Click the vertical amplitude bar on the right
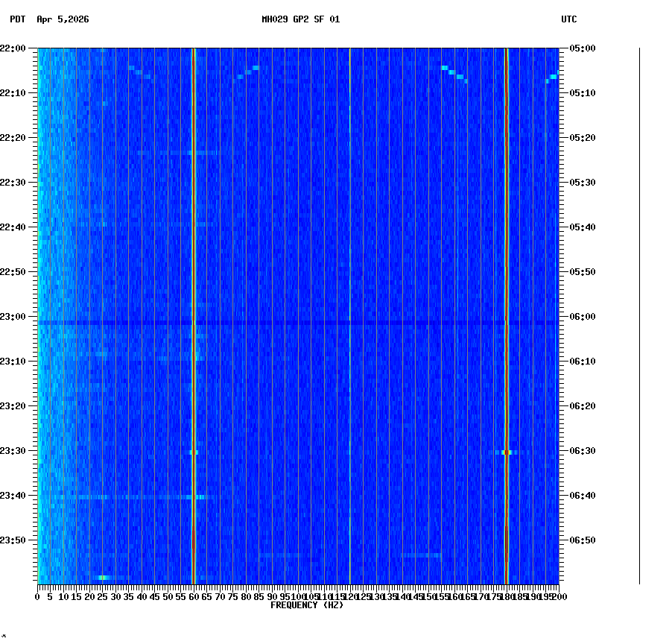The height and width of the screenshot is (644, 672). (x=638, y=313)
